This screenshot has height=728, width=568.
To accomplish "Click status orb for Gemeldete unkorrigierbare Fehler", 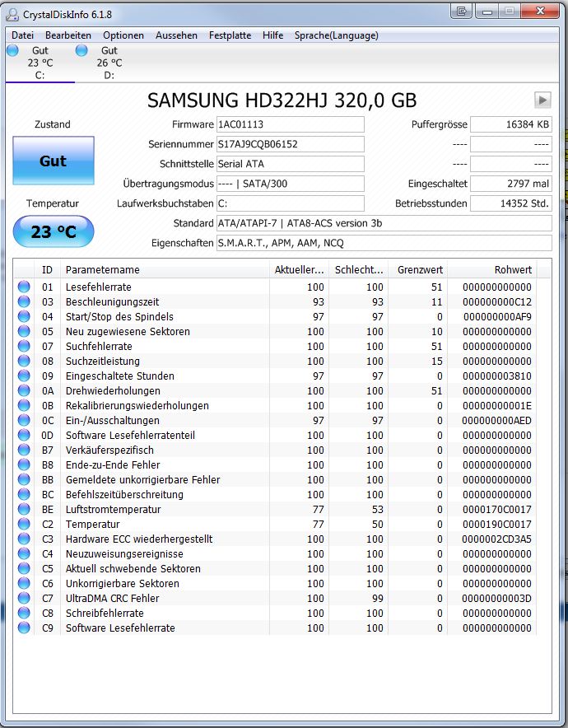I will (24, 479).
